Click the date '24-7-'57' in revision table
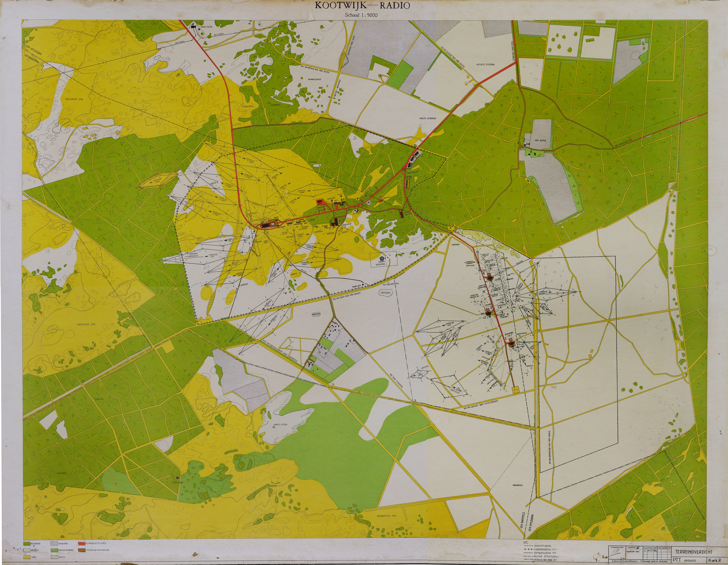This screenshot has height=565, width=728. [x=650, y=551]
